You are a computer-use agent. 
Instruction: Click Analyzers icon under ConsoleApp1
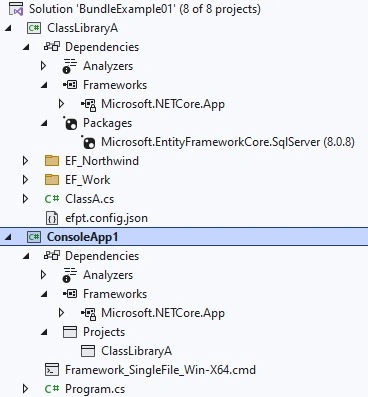tap(70, 275)
